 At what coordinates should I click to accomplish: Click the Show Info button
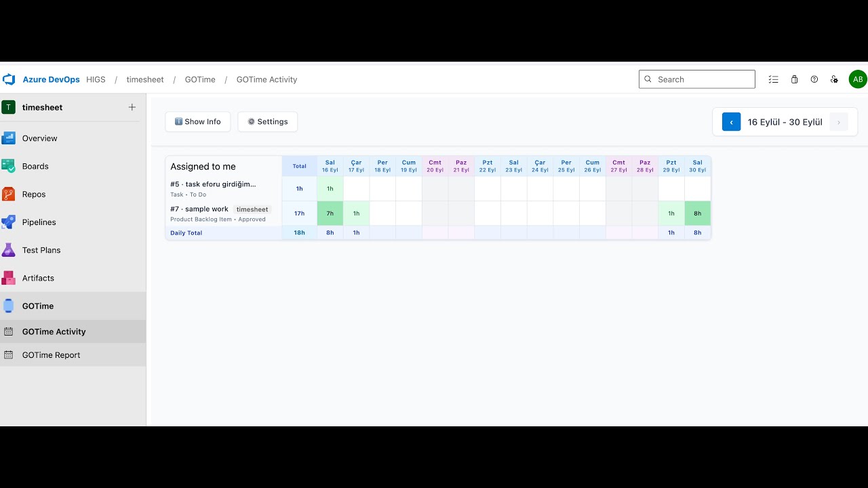[x=198, y=122]
